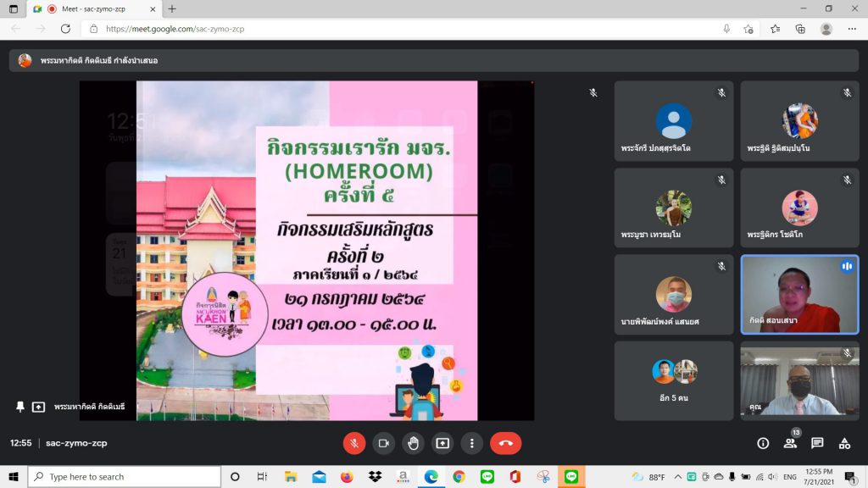Open the network Wi-Fi tray icon

[759, 476]
